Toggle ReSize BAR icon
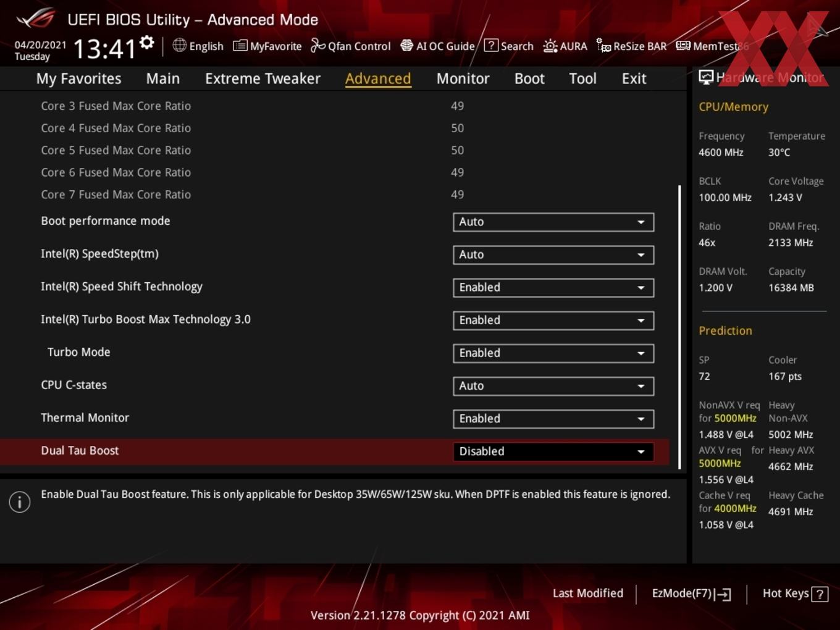840x630 pixels. click(x=603, y=45)
